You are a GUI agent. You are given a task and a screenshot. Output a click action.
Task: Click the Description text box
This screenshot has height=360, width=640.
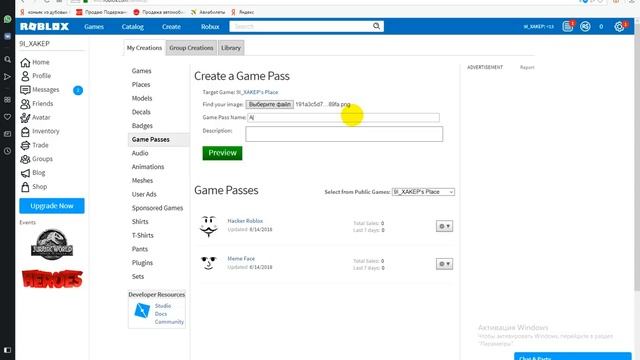[x=344, y=134]
